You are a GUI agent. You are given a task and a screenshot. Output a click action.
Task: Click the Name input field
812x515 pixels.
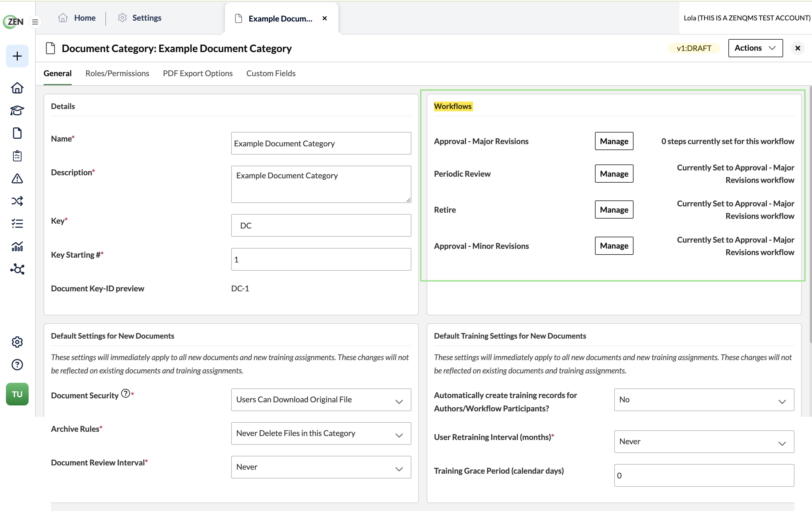click(x=321, y=143)
